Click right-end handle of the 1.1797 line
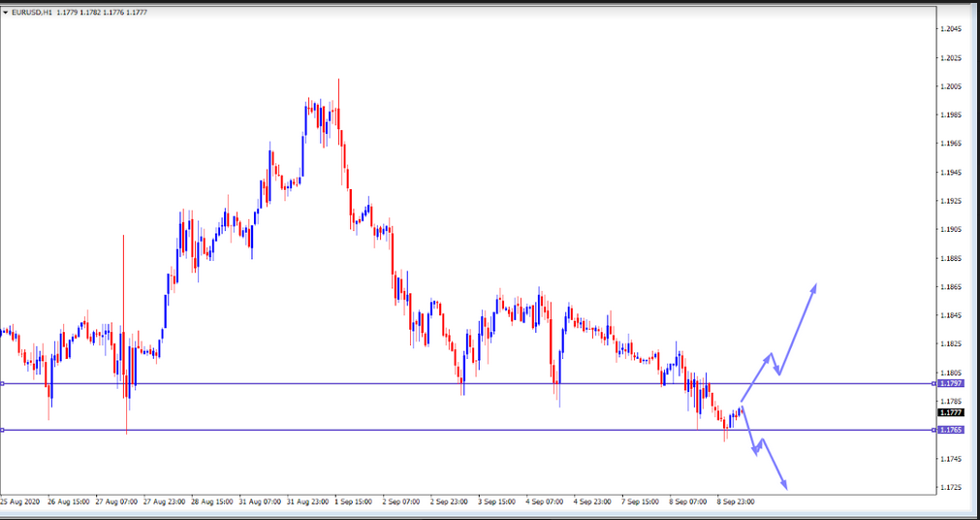 click(x=934, y=384)
